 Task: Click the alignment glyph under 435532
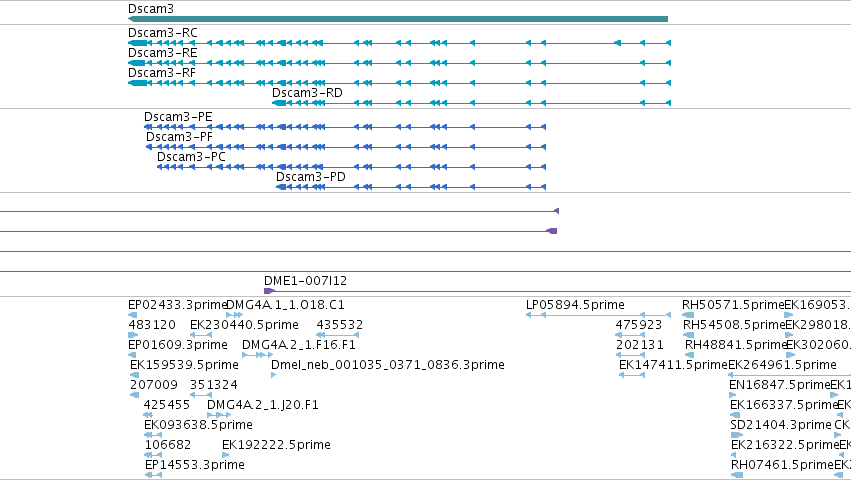(338, 335)
